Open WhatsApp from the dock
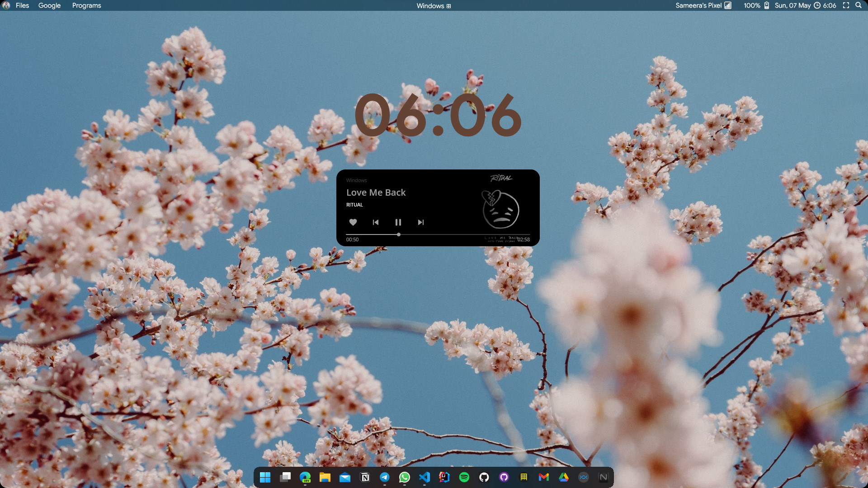Image resolution: width=868 pixels, height=488 pixels. click(404, 477)
